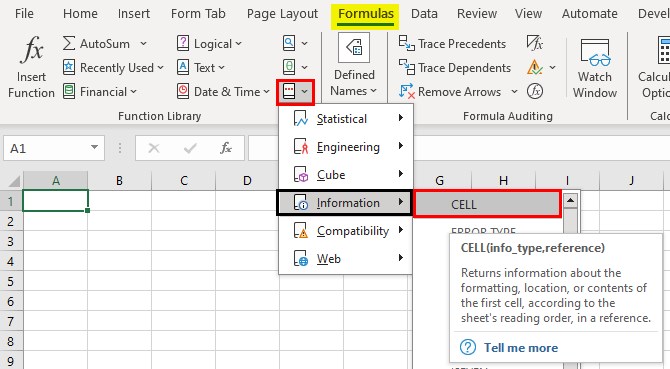This screenshot has height=369, width=670.
Task: Expand the Name Box dropdown arrow
Action: 94,147
